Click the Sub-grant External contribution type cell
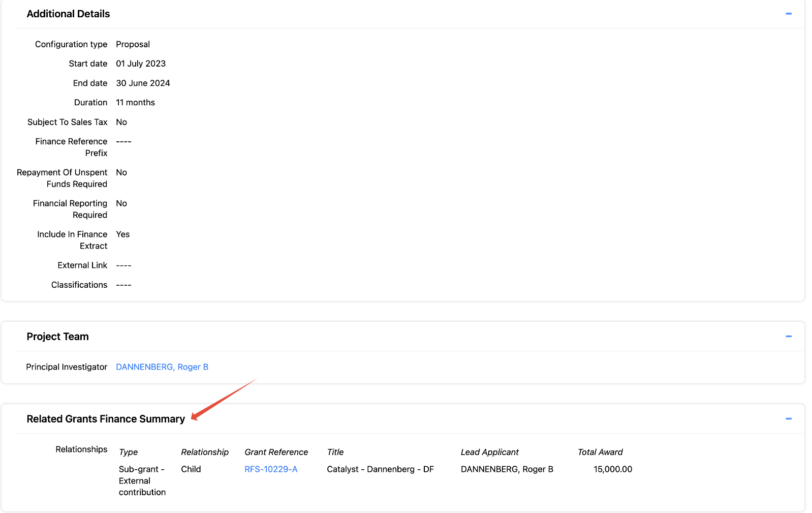This screenshot has width=812, height=513. click(x=142, y=480)
